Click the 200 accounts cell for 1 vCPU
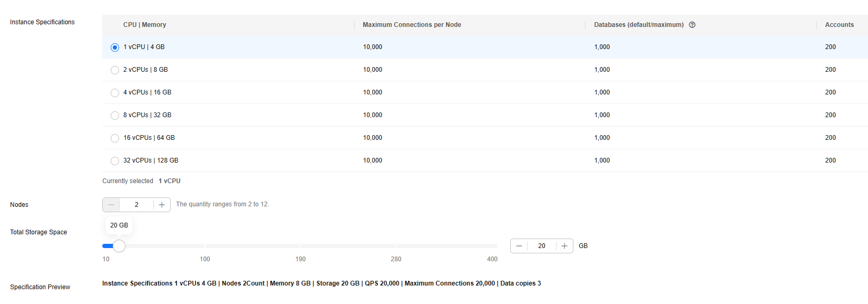 [x=831, y=47]
